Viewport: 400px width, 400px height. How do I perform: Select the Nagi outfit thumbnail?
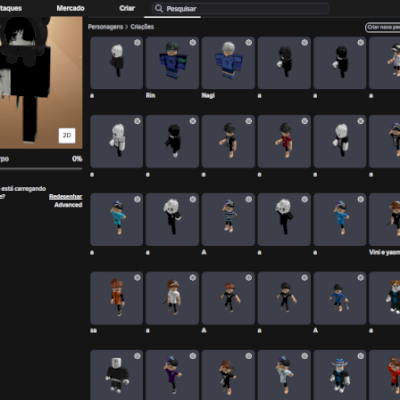point(228,63)
